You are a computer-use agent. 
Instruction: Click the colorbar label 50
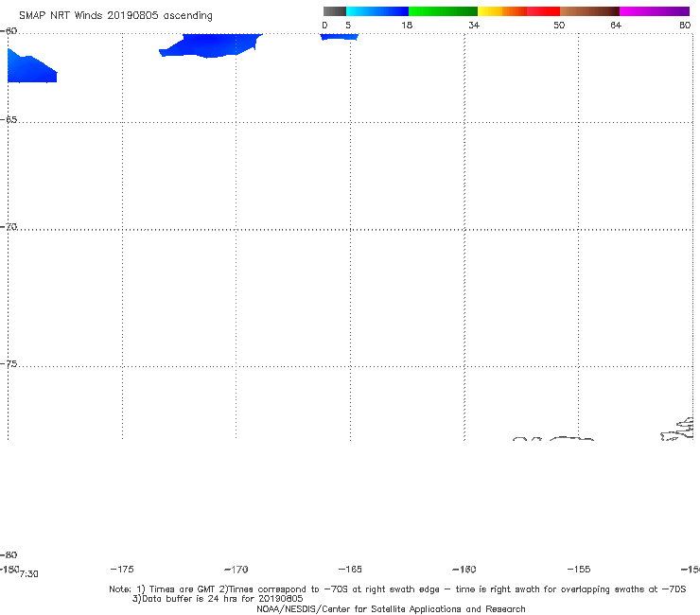559,26
